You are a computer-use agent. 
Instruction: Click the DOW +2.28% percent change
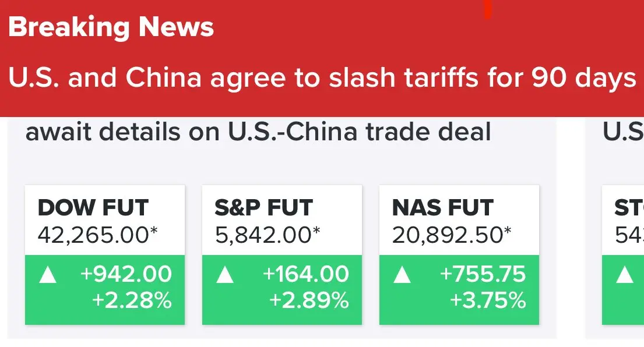click(x=132, y=300)
